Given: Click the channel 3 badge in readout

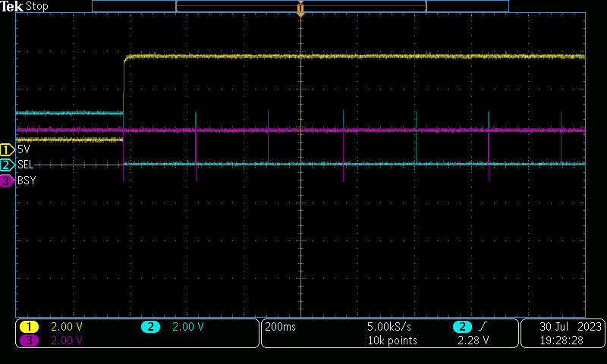Looking at the screenshot, I should point(29,340).
